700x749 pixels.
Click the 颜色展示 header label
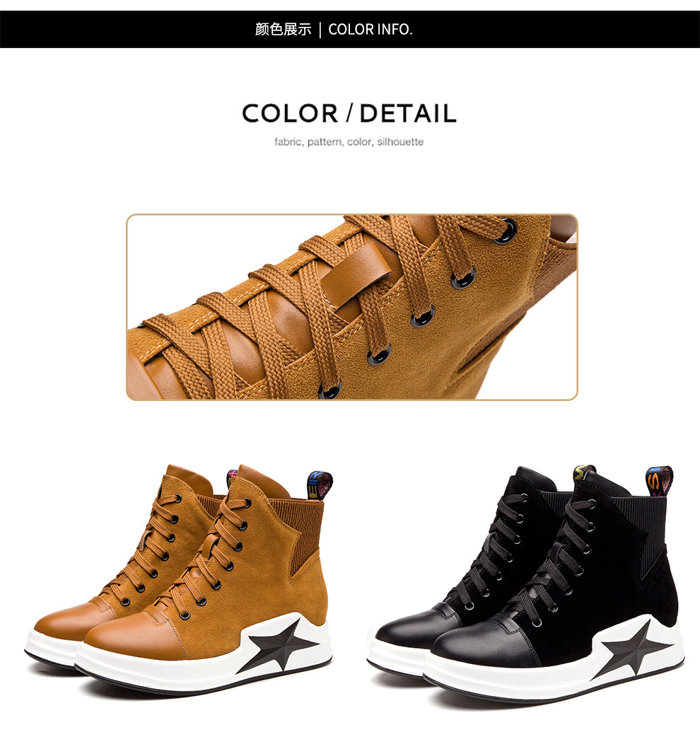[283, 29]
